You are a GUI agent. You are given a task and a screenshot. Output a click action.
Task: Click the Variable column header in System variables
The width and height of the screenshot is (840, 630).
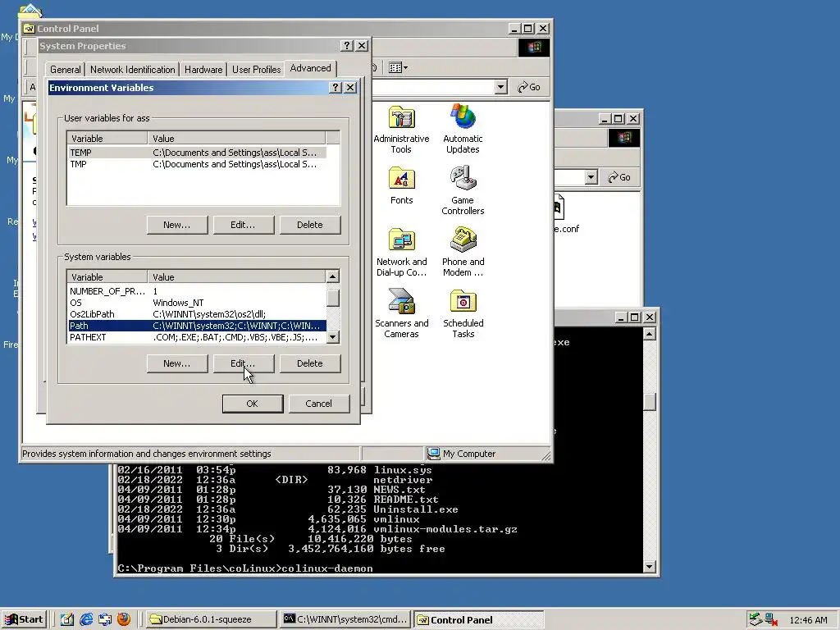click(x=107, y=277)
